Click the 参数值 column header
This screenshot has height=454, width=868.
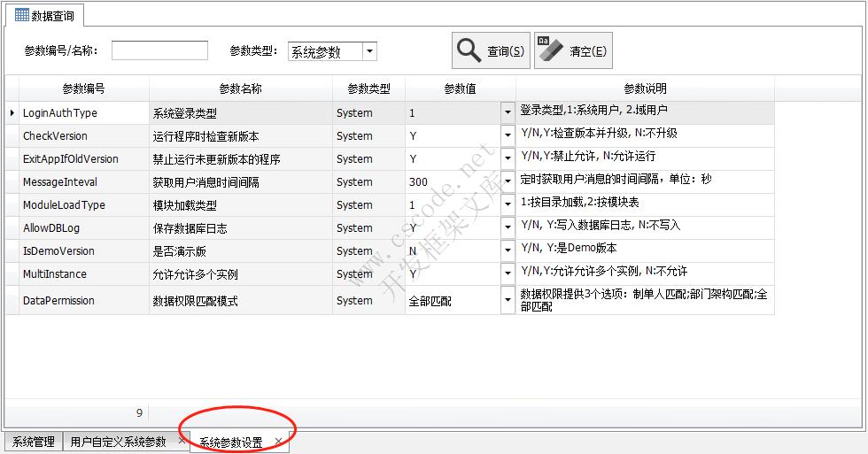point(460,89)
